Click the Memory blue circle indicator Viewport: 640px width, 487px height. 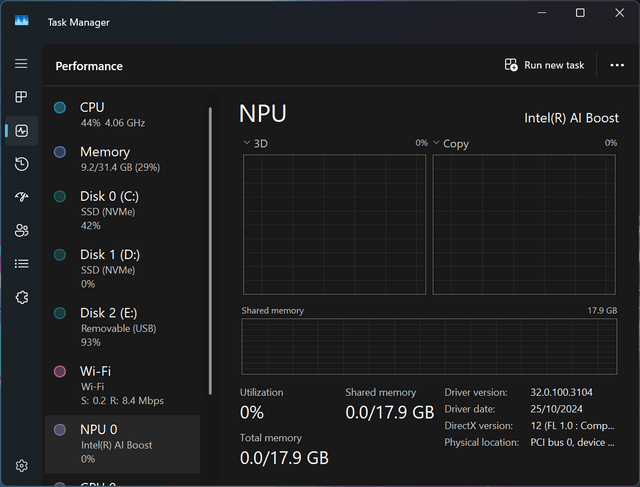click(x=60, y=152)
